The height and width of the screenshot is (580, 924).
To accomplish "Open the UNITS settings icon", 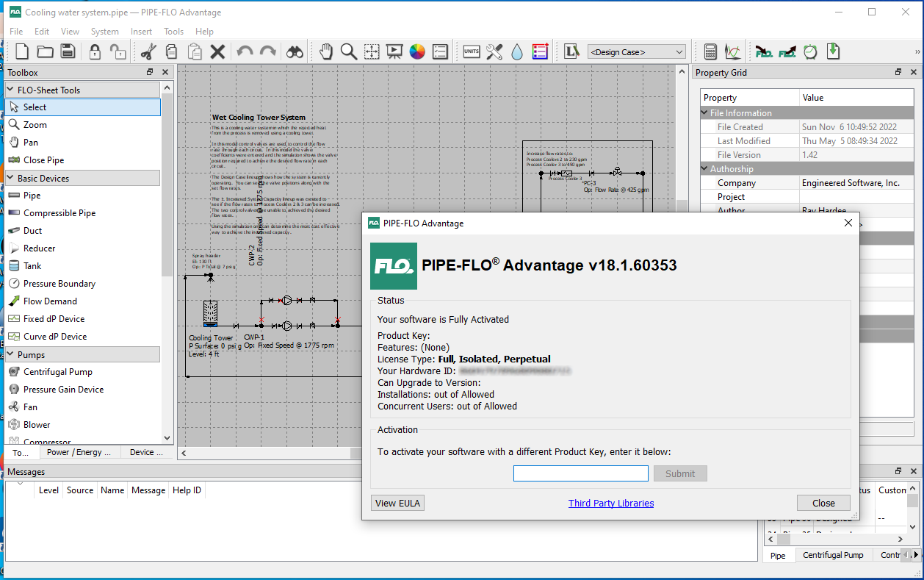I will tap(471, 51).
